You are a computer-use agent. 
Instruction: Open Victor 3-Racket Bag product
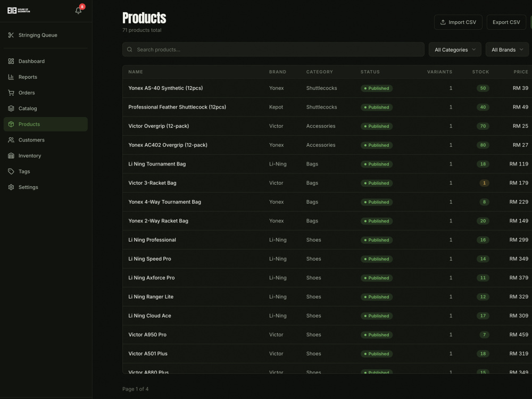152,183
